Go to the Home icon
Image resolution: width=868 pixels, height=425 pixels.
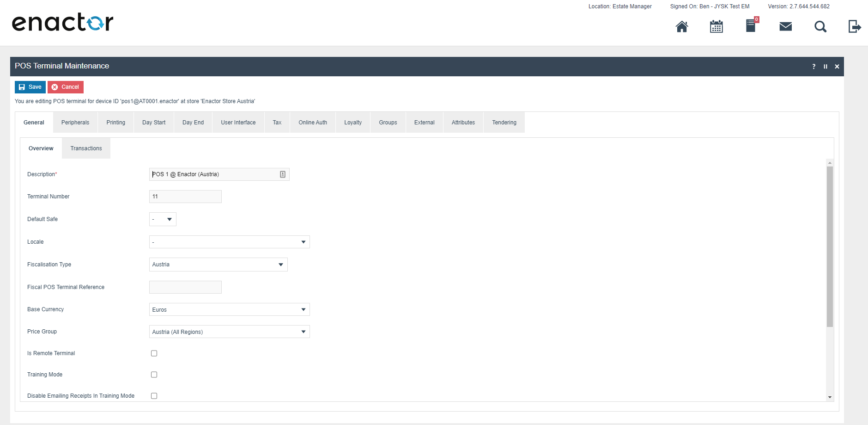682,27
